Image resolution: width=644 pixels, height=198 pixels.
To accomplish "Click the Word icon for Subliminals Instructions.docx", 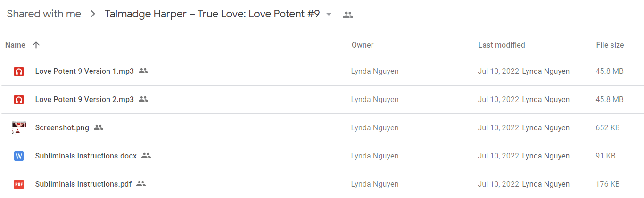I will [19, 156].
